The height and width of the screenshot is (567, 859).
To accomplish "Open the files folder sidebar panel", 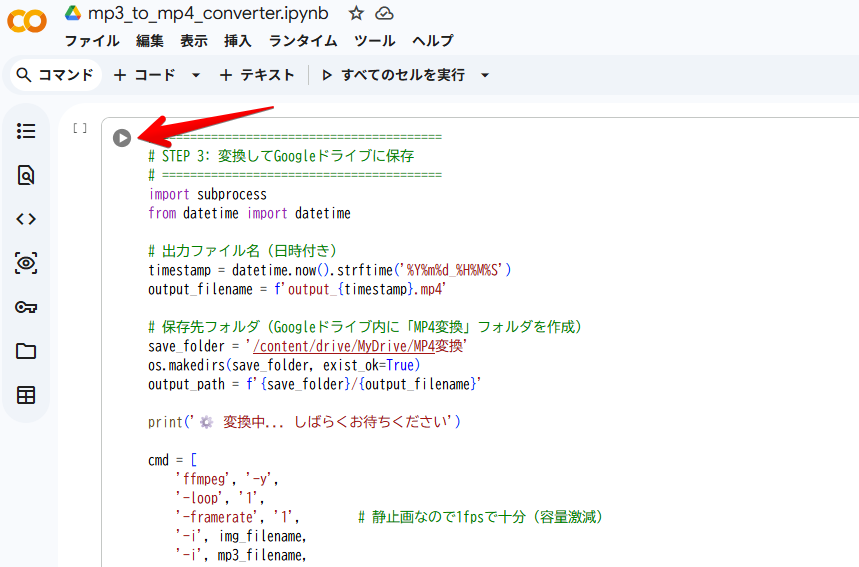I will (x=26, y=351).
